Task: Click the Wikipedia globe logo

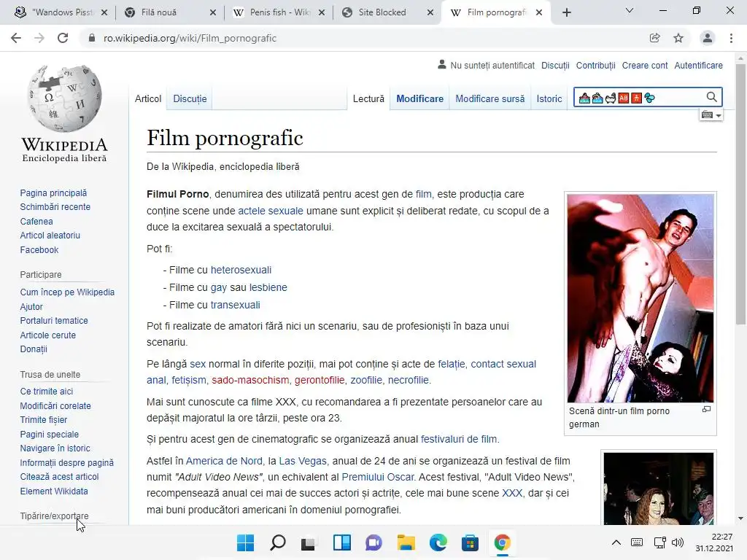Action: 64,98
